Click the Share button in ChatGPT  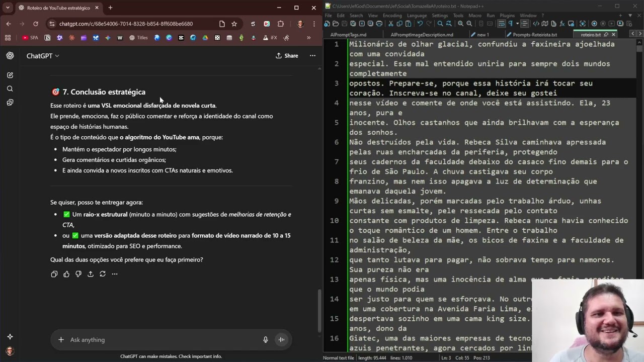tap(287, 56)
